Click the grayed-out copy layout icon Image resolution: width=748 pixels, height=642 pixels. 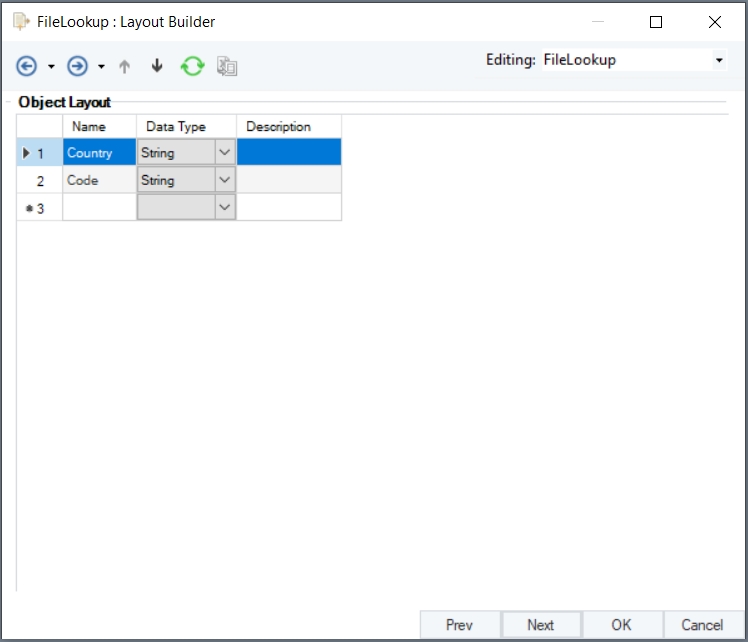227,67
